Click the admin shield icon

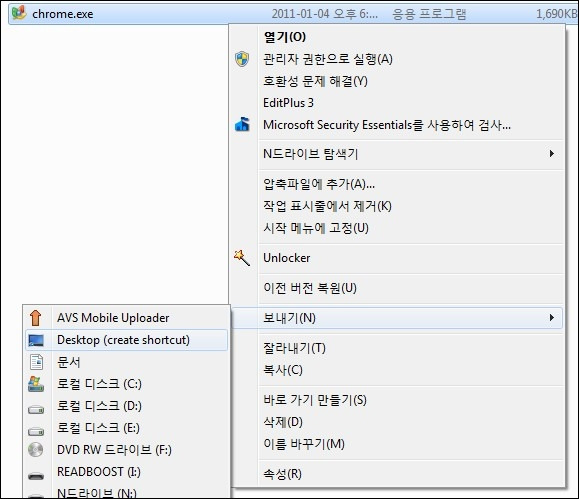[242, 59]
